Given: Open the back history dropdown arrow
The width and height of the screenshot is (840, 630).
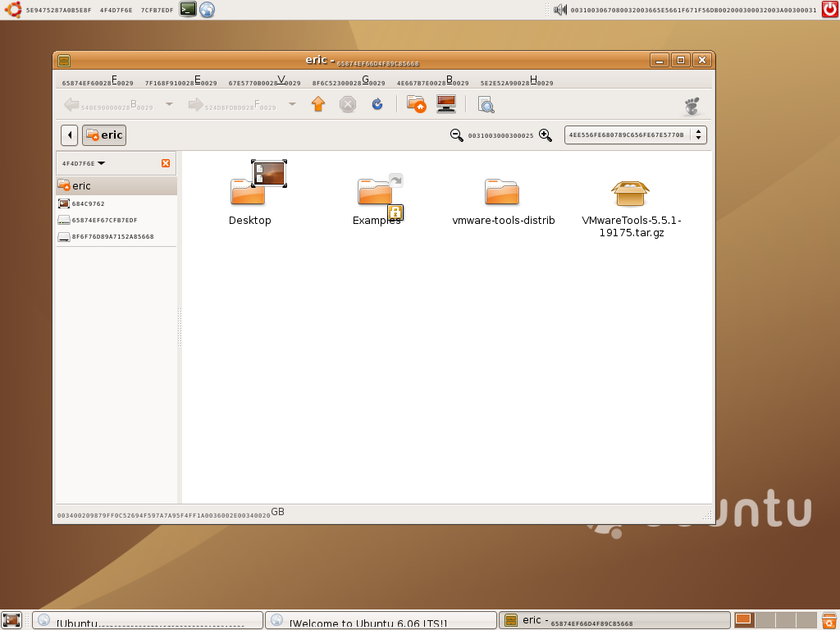Looking at the screenshot, I should [x=169, y=104].
